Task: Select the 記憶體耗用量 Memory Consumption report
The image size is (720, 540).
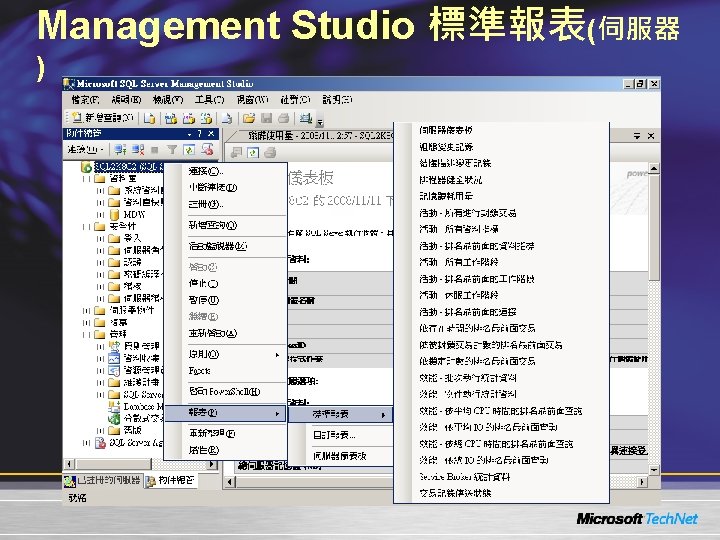Action: 501,196
